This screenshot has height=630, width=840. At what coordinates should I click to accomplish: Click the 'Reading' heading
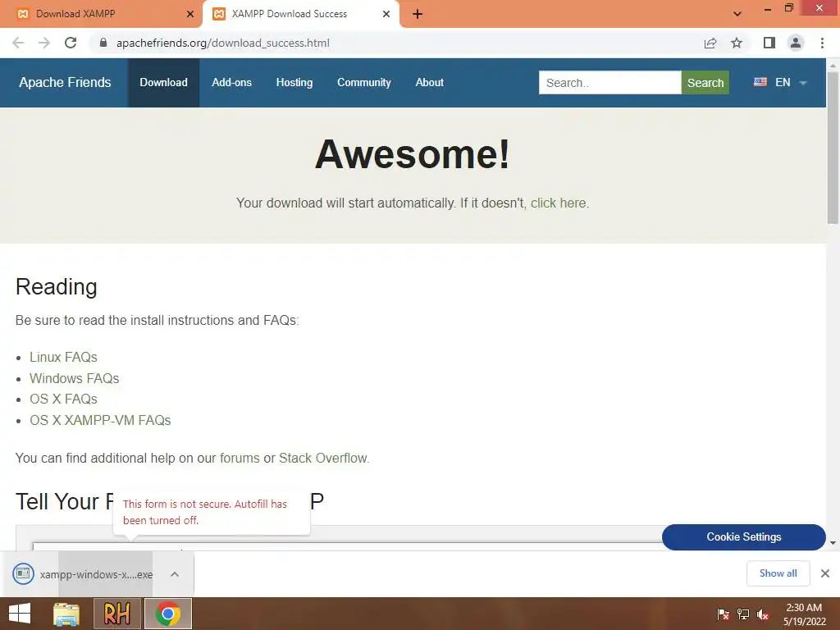tap(57, 287)
